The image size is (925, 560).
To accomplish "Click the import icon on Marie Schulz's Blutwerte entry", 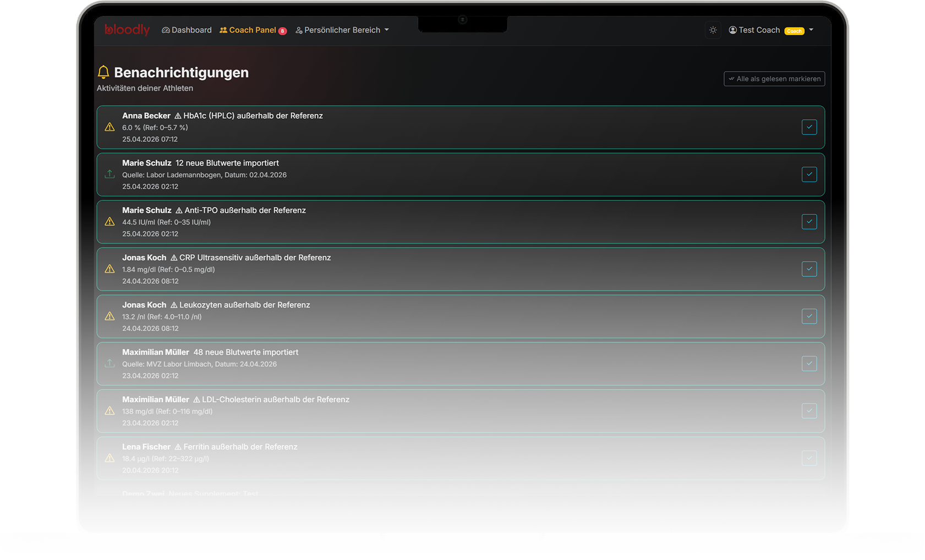I will (110, 174).
